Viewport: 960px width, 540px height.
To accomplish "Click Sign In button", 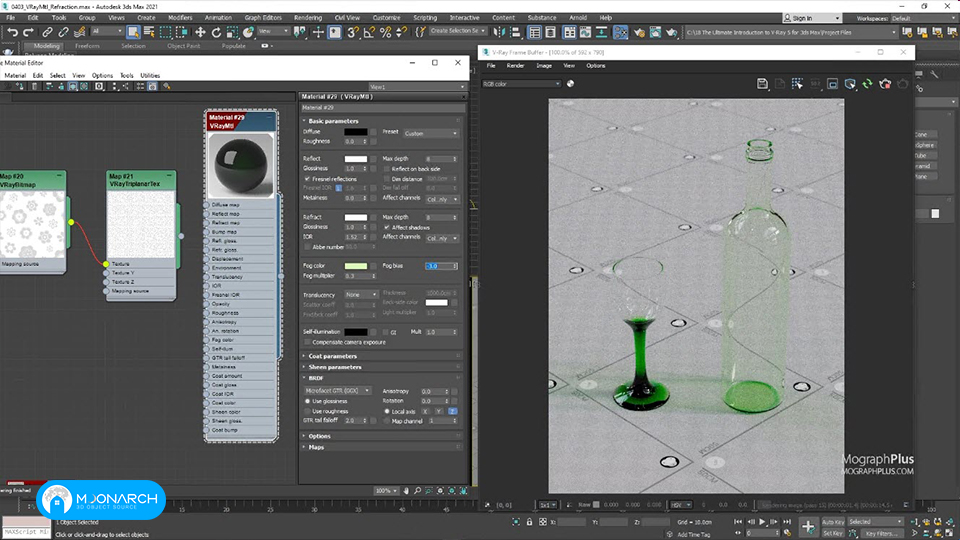I will (x=811, y=18).
